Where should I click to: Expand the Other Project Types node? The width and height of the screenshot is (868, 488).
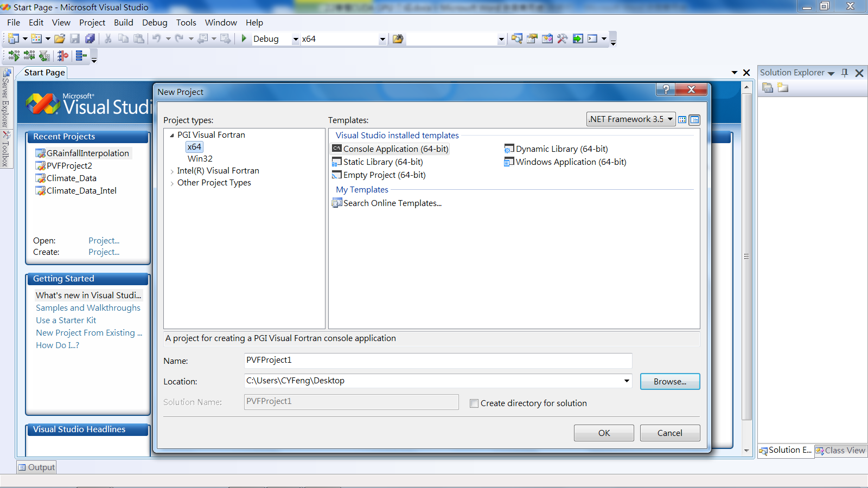172,183
